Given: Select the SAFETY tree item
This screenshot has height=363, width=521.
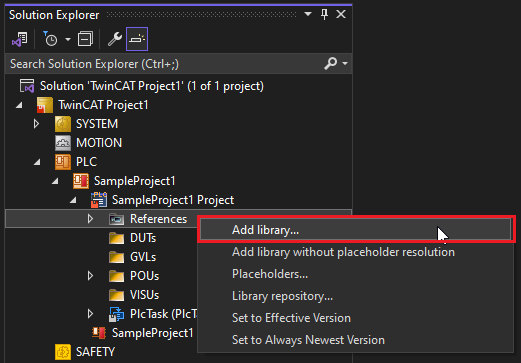Looking at the screenshot, I should coord(95,352).
